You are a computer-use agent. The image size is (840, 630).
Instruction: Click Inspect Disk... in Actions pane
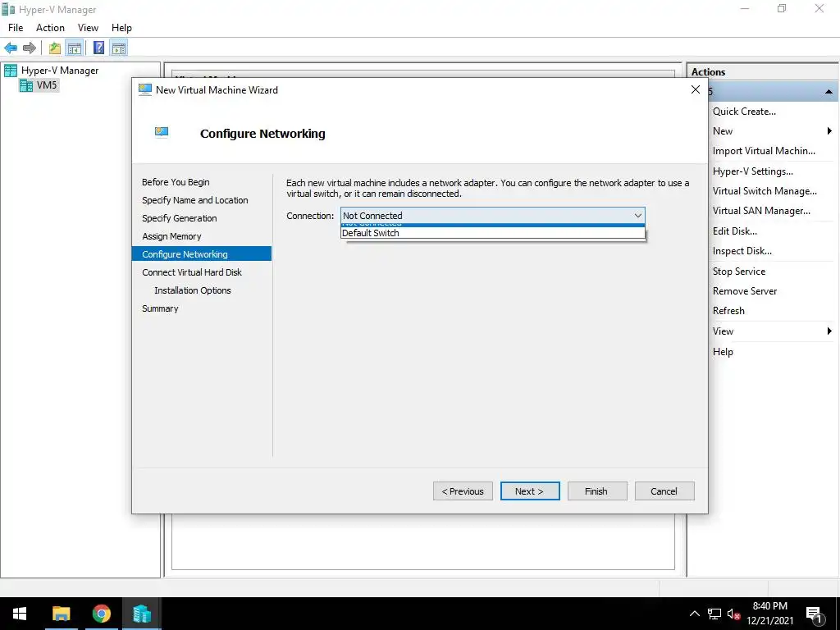(742, 251)
